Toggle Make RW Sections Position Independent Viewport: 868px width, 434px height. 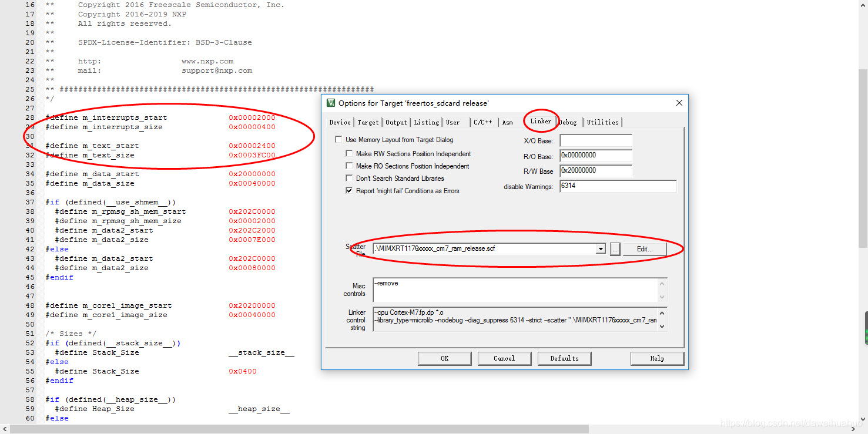click(x=350, y=154)
